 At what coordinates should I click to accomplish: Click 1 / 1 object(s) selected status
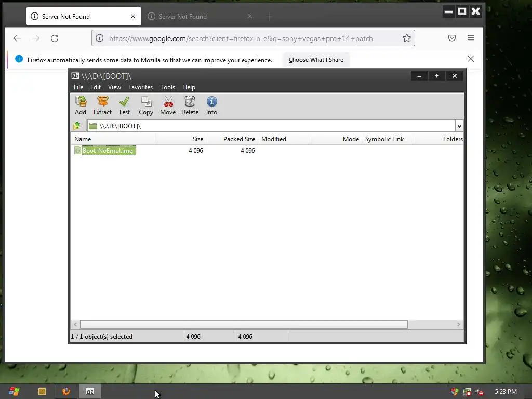coord(101,337)
